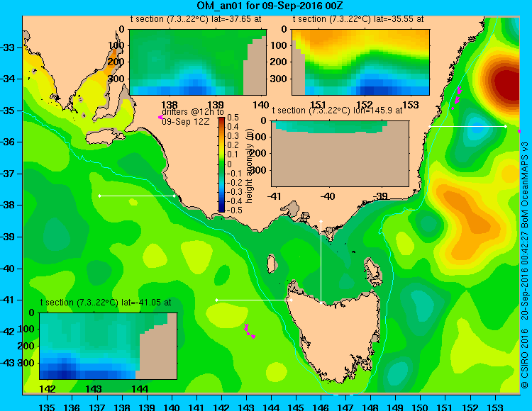This screenshot has height=411, width=532.
Task: Click the '140' longitude axis label
Action: (172, 407)
